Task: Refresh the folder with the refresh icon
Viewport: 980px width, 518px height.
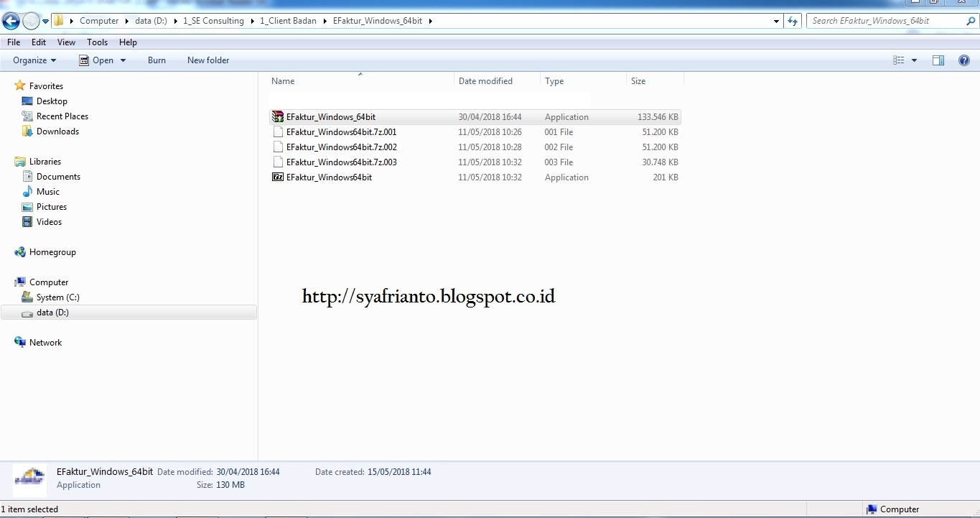Action: coord(793,21)
